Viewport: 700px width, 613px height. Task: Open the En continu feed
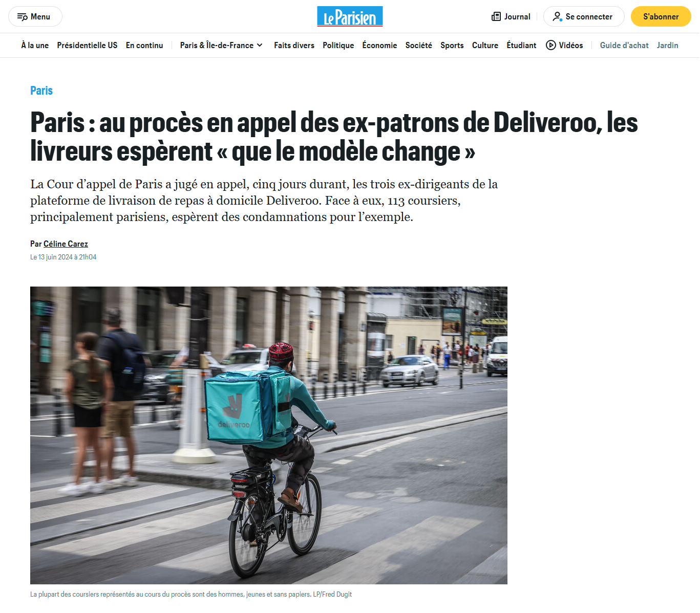(144, 45)
